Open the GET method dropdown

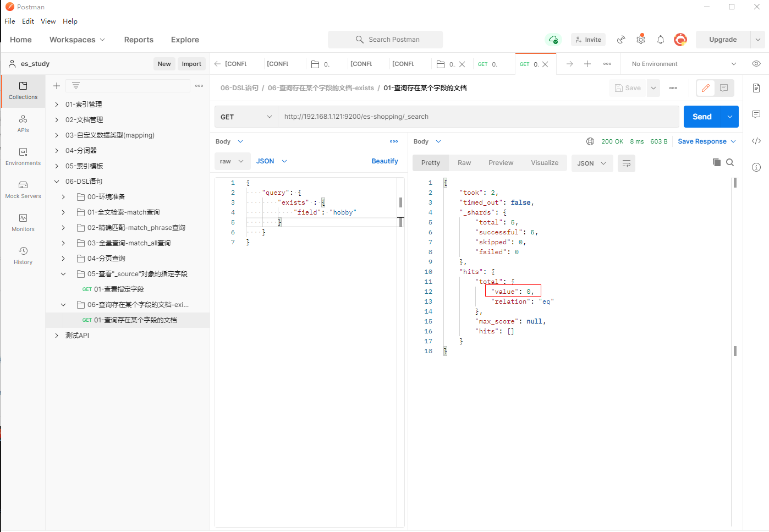[246, 117]
